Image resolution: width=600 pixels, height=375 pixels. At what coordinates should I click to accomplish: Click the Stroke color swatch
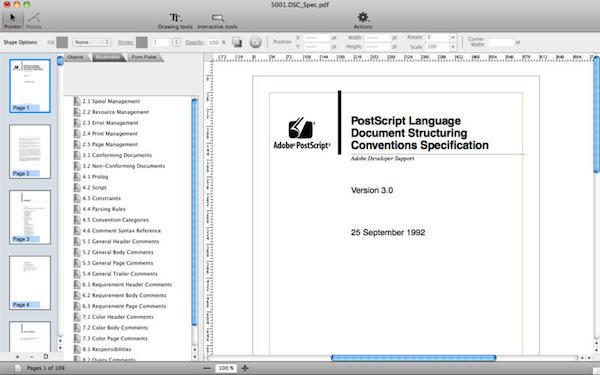coord(142,42)
